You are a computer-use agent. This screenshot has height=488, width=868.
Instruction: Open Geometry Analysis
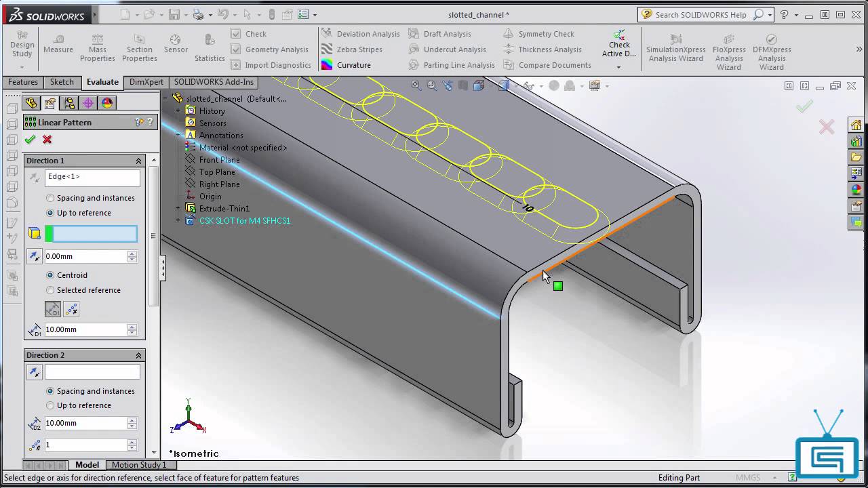(x=270, y=49)
